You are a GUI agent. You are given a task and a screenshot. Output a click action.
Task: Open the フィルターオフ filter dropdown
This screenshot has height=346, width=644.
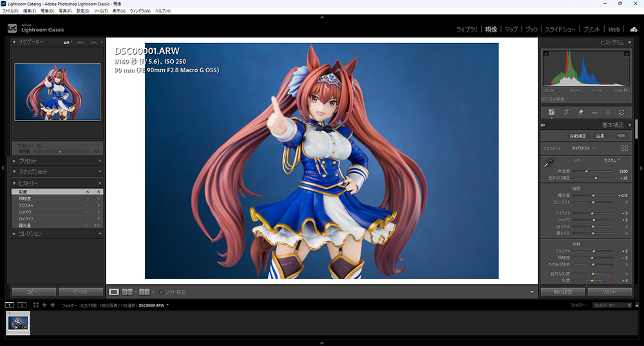(x=612, y=305)
